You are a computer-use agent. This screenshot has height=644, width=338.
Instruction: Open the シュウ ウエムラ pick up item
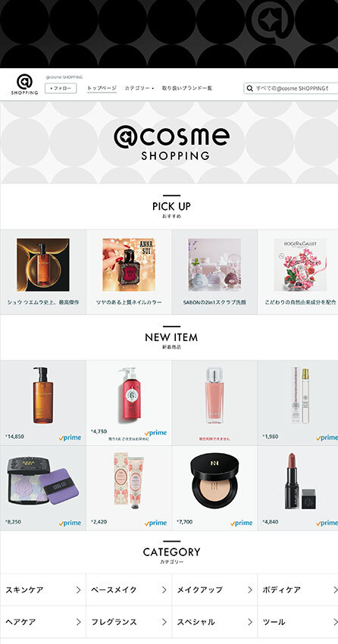coord(43,272)
